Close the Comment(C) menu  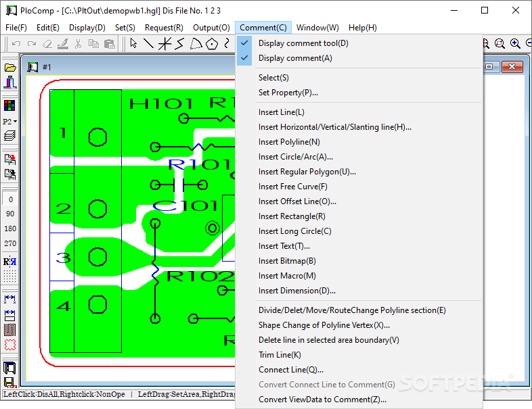click(263, 28)
